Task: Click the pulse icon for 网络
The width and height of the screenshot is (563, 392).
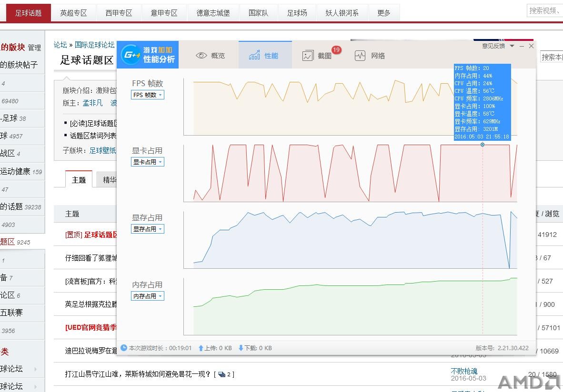Action: [x=360, y=56]
